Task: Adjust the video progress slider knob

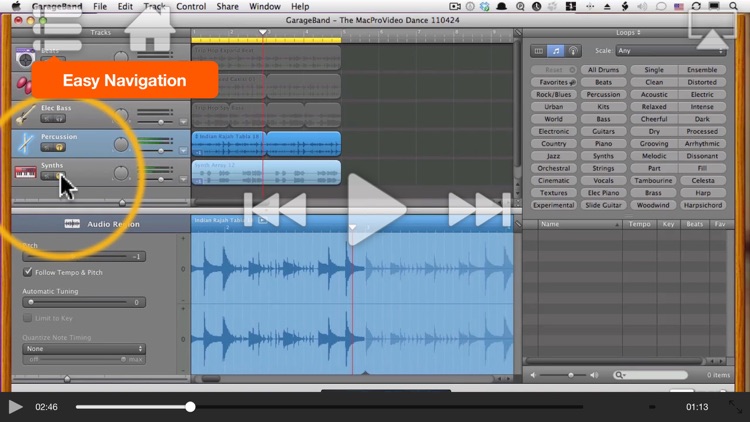Action: point(190,407)
